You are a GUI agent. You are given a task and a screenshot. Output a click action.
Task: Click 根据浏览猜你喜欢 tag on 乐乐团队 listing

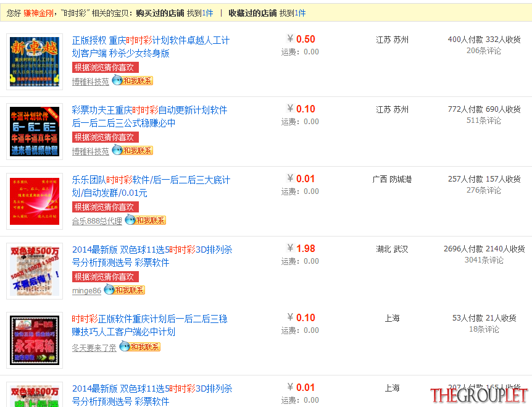(x=105, y=207)
